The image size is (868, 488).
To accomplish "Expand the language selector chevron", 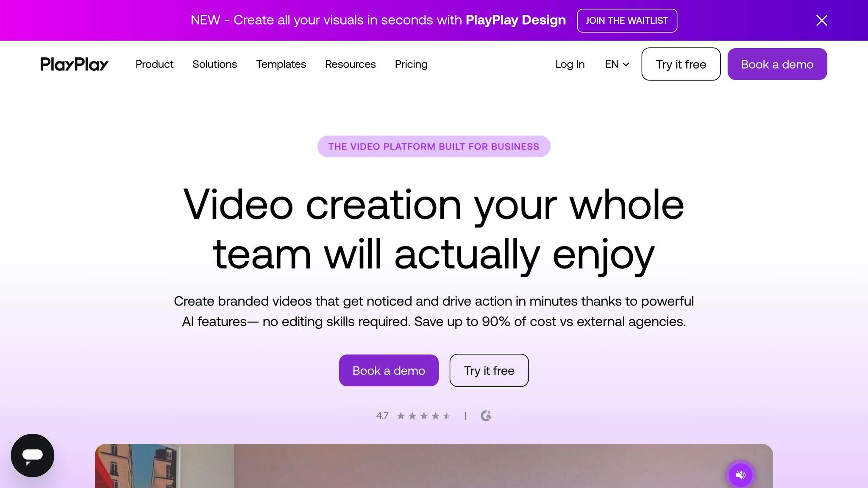I will point(626,64).
